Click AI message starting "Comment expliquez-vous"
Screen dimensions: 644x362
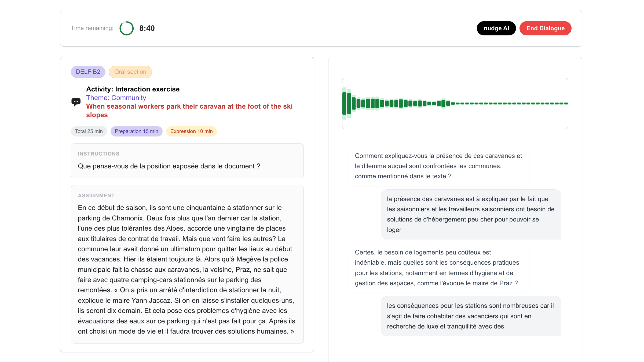[438, 166]
